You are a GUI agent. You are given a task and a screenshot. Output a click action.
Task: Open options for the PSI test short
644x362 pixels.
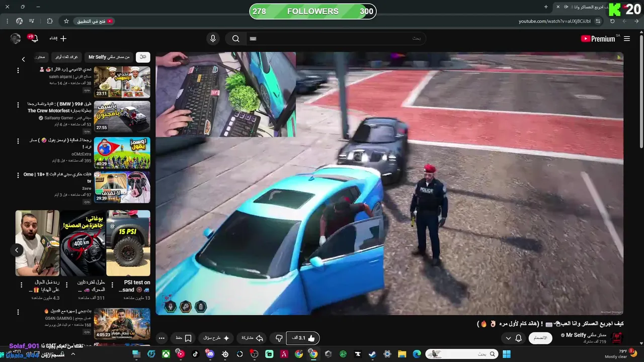point(112,285)
